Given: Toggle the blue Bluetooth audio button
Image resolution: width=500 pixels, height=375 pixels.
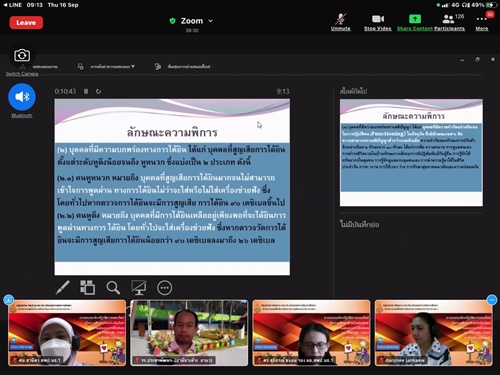Looking at the screenshot, I should (22, 97).
